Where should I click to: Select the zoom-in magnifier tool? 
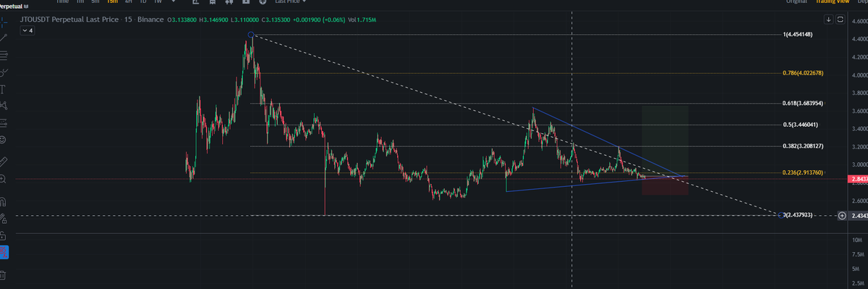[4, 179]
